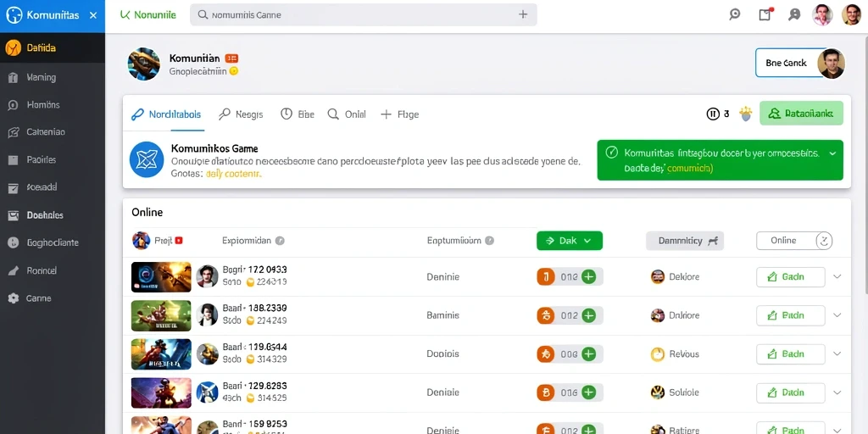Screen dimensions: 868x434
Task: Click the Dafiida item icon in sidebar
Action: click(x=14, y=48)
